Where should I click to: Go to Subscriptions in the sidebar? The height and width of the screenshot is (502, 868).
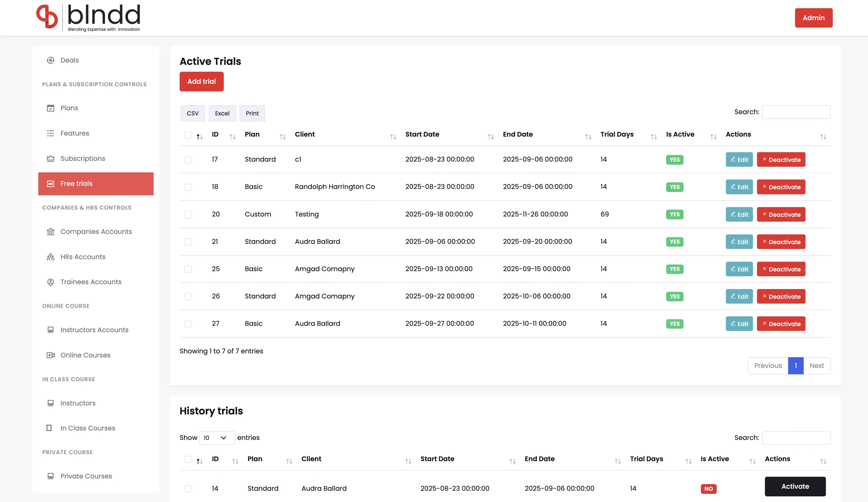(96, 159)
